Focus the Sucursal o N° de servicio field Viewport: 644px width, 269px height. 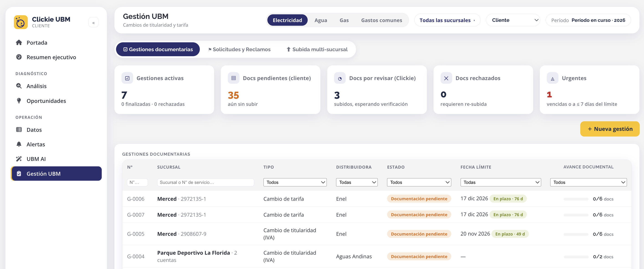[205, 182]
